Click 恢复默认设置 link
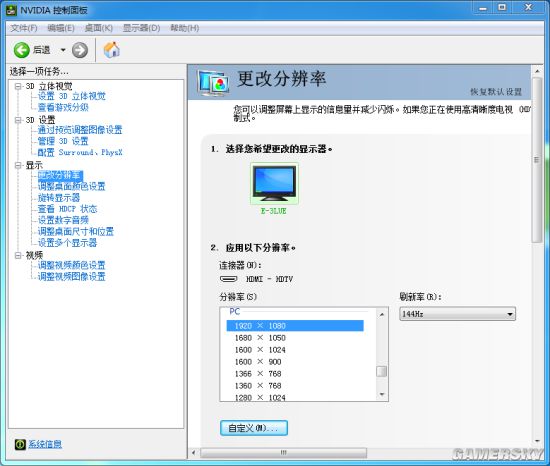 496,92
